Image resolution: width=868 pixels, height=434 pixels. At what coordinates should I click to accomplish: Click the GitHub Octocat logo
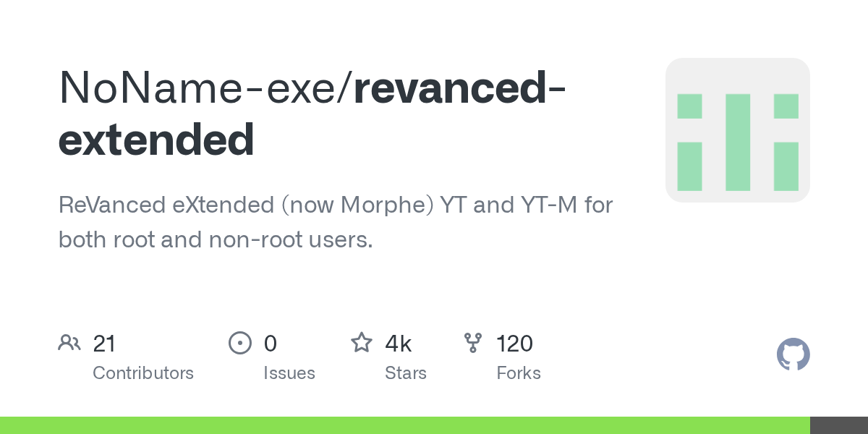pyautogui.click(x=793, y=354)
